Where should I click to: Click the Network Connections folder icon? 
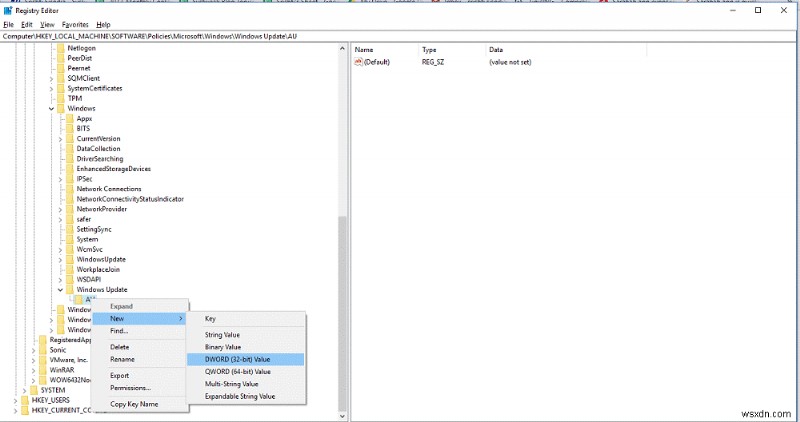[x=70, y=189]
